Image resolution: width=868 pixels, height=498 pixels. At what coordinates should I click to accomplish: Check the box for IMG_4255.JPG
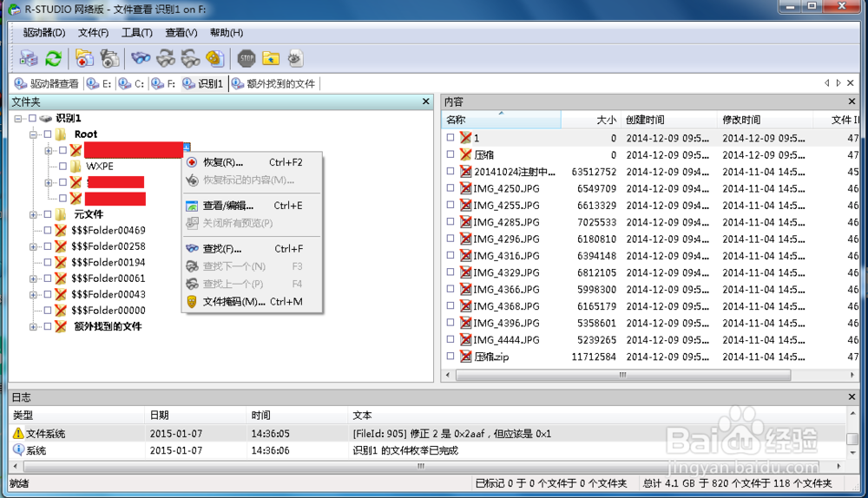pos(450,204)
